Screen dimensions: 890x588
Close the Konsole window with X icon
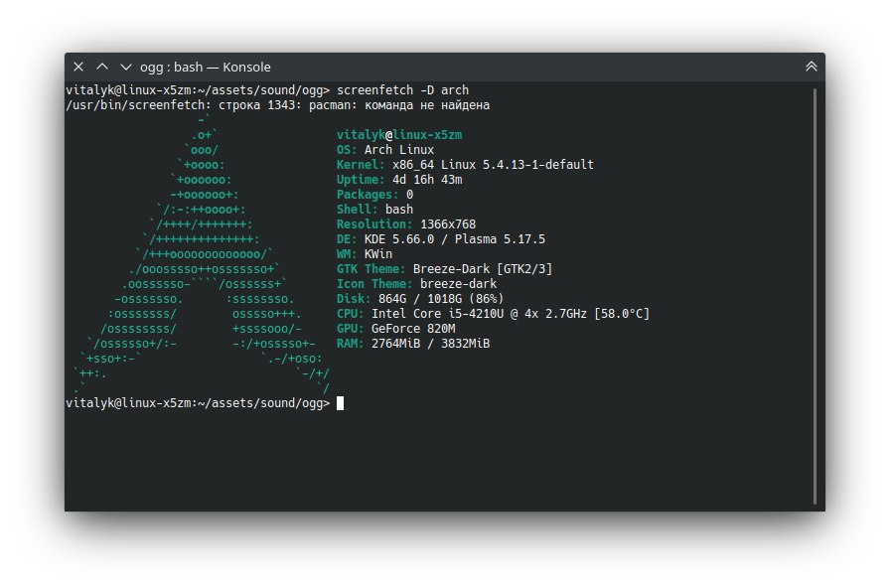78,67
